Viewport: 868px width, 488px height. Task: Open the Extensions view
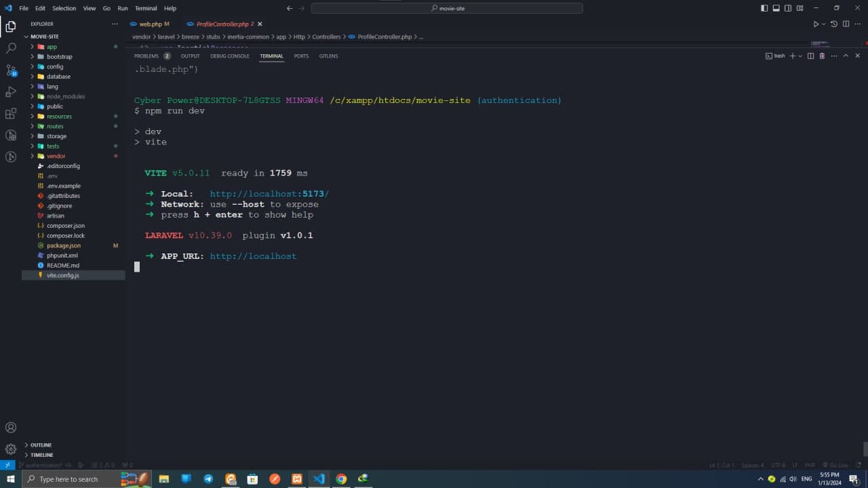(x=11, y=114)
